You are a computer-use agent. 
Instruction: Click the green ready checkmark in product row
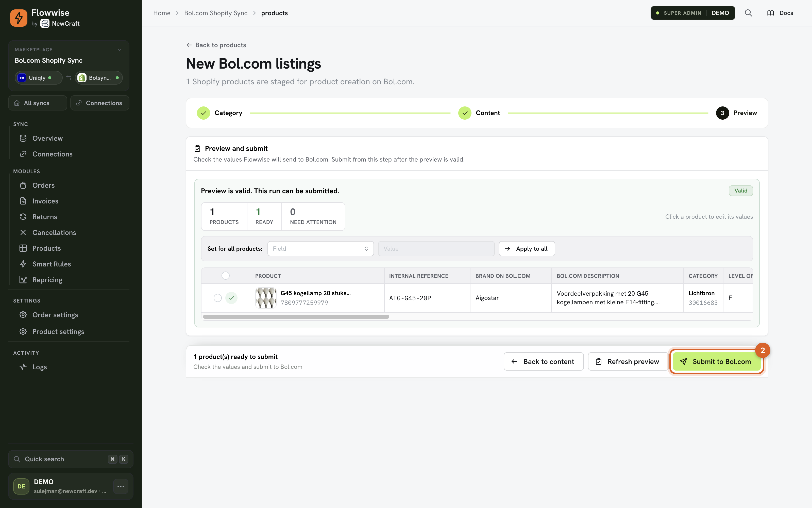[x=231, y=298]
